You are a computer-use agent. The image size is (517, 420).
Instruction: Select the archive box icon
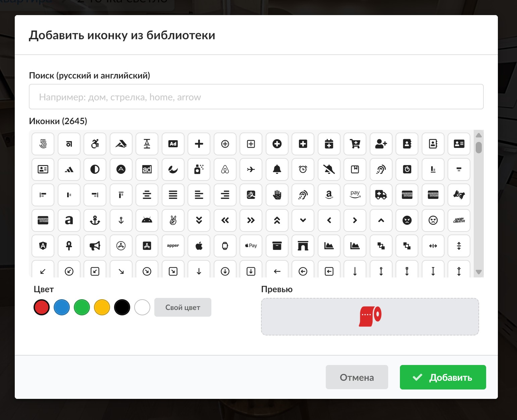click(x=277, y=246)
